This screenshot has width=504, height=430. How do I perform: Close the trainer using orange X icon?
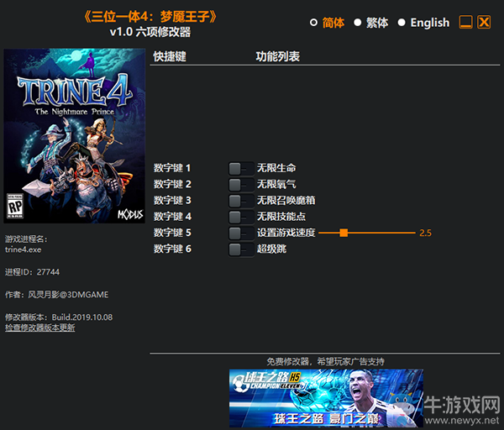(484, 22)
